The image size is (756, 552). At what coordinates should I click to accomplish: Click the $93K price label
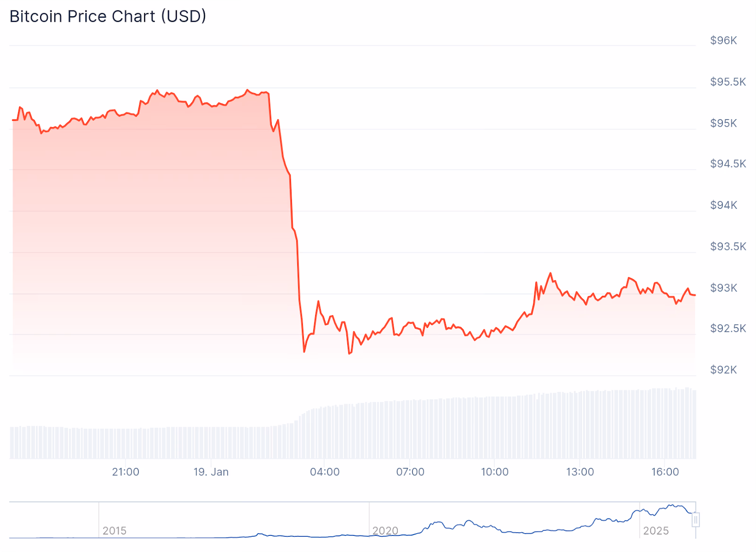[723, 288]
